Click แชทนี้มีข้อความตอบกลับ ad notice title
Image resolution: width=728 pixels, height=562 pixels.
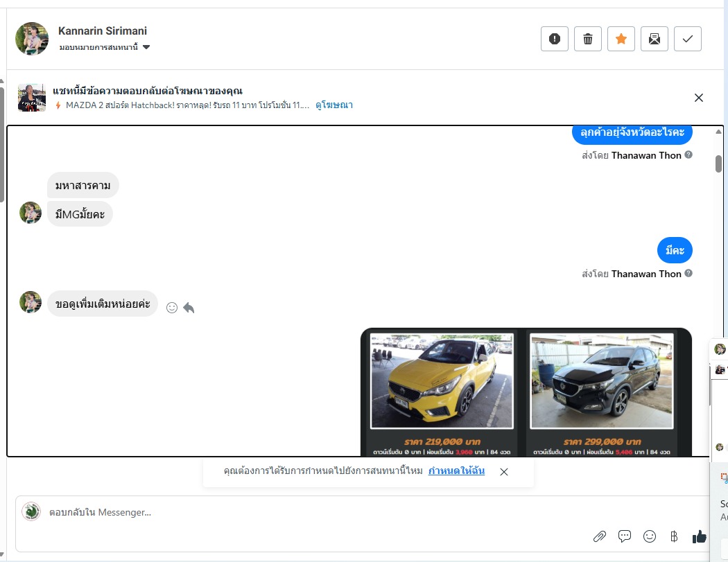pyautogui.click(x=148, y=91)
